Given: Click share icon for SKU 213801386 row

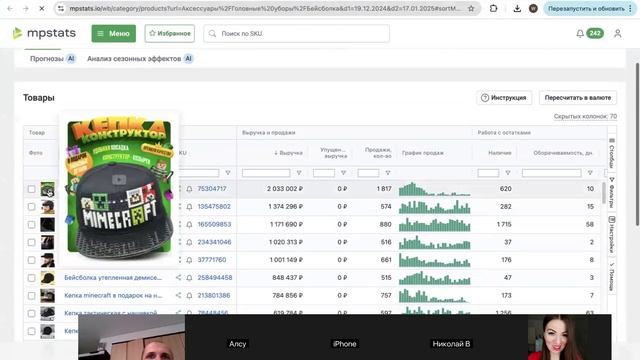Looking at the screenshot, I should click(178, 295).
